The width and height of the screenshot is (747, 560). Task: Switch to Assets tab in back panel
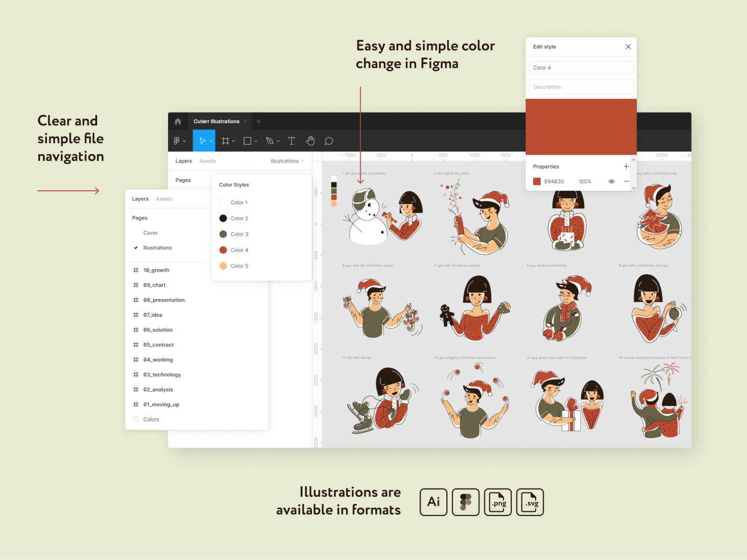[207, 161]
